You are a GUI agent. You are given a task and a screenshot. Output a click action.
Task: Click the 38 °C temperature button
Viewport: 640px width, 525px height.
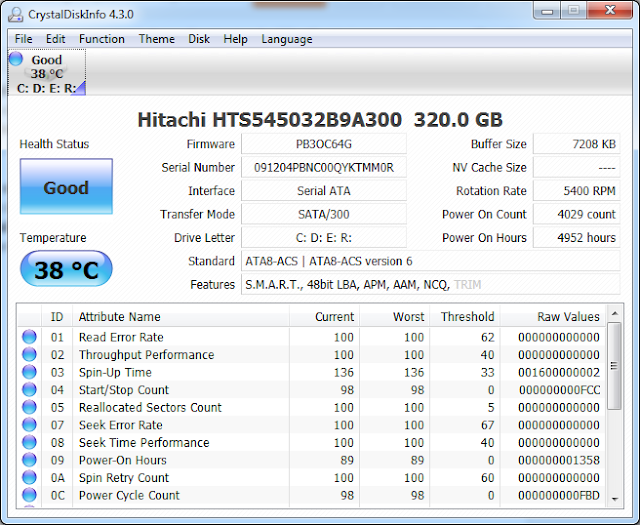point(66,269)
